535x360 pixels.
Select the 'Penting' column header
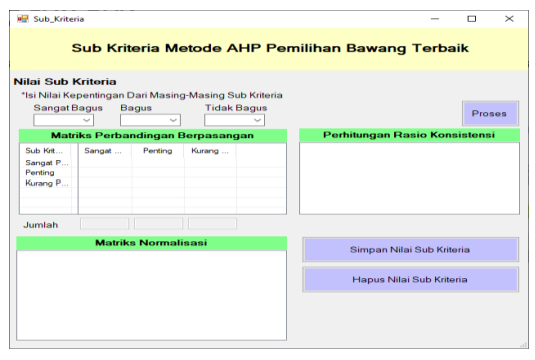[158, 151]
